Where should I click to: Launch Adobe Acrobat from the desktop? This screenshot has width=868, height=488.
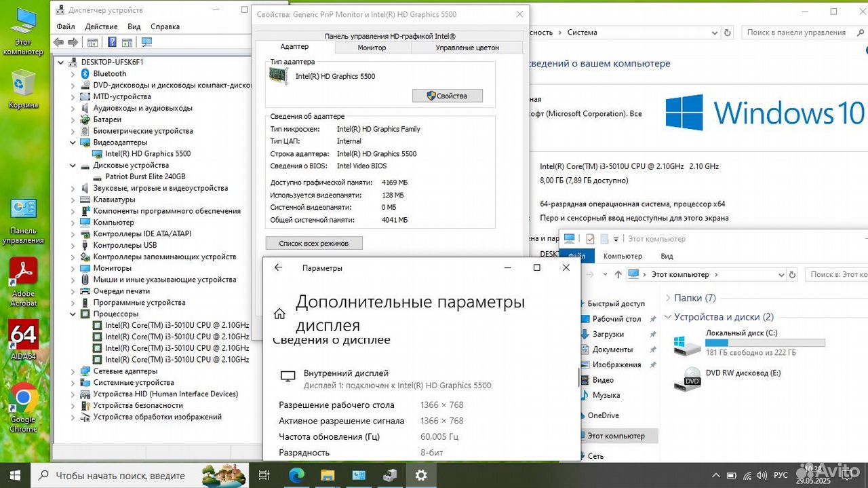(x=24, y=282)
